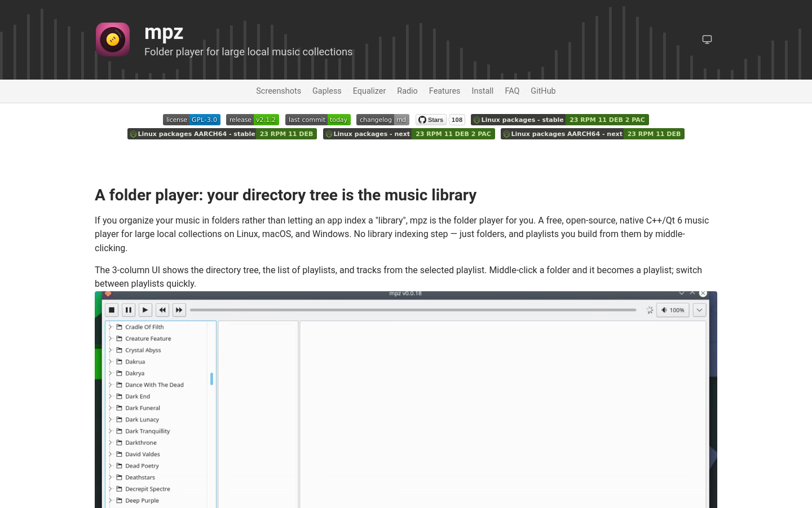Open the changelog md badge

pos(383,120)
